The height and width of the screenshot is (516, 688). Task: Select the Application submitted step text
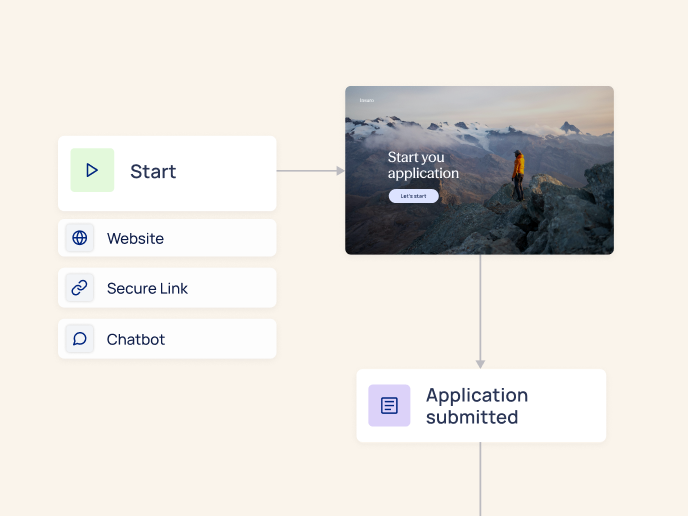pyautogui.click(x=476, y=406)
